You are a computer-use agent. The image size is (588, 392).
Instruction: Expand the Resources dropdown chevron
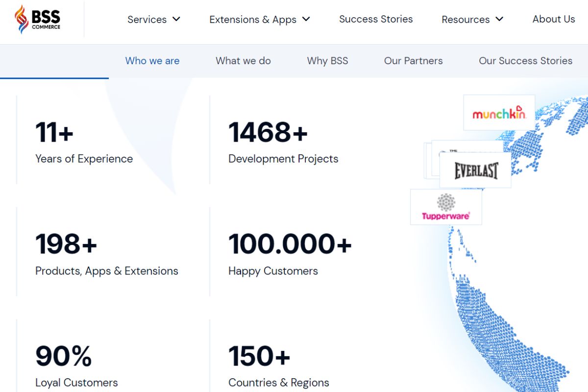pos(499,19)
